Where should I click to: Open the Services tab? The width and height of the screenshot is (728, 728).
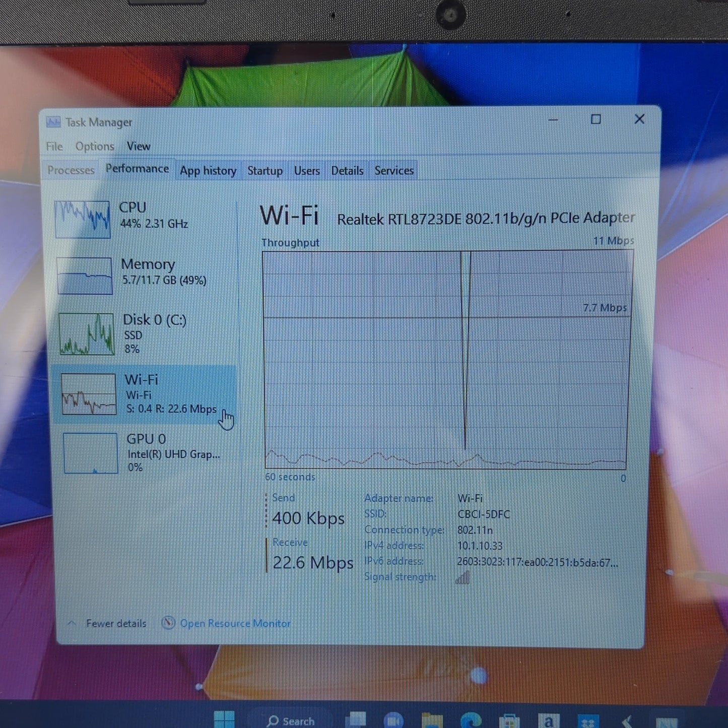point(394,171)
